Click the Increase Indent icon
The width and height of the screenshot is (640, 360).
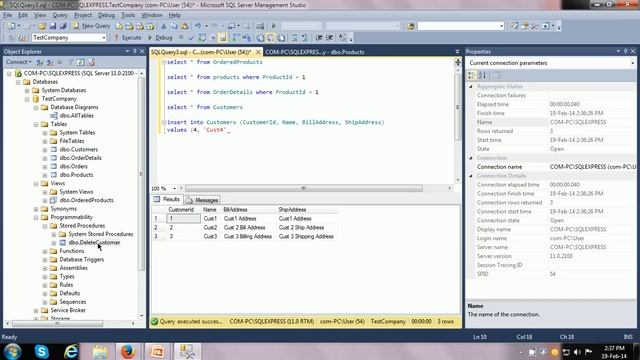329,38
